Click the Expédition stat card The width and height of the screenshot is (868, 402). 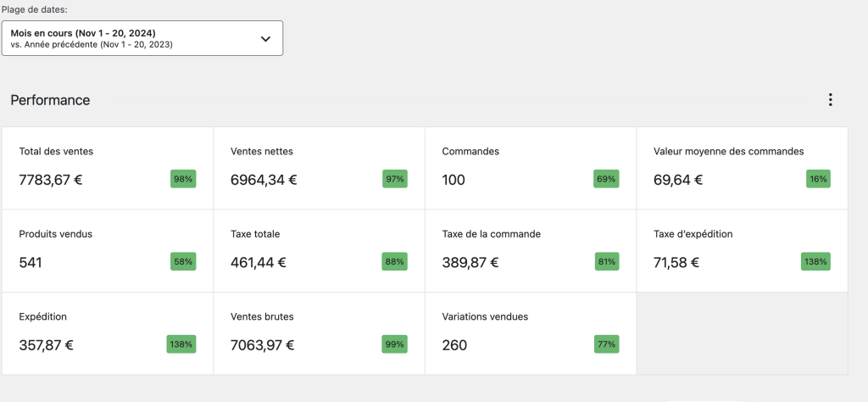pyautogui.click(x=107, y=332)
